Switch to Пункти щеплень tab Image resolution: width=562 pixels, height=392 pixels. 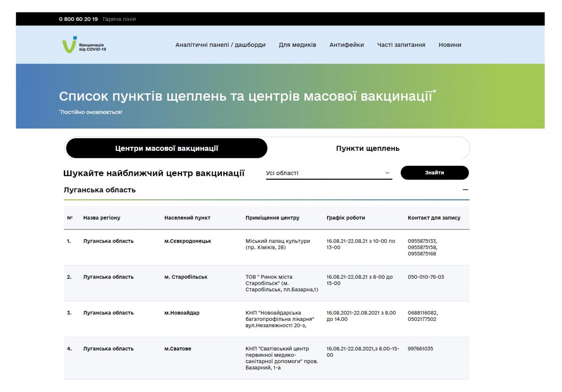click(368, 149)
